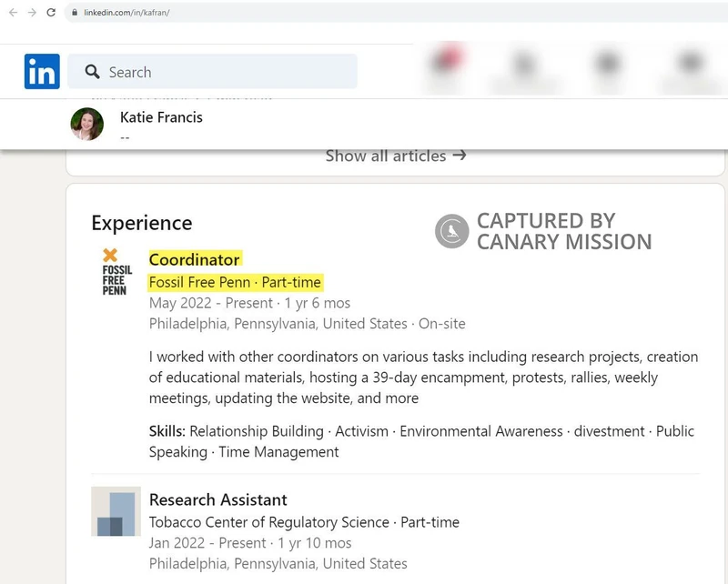Click the location line under Research Assistant
Screen dimensions: 728x584
[x=278, y=564]
